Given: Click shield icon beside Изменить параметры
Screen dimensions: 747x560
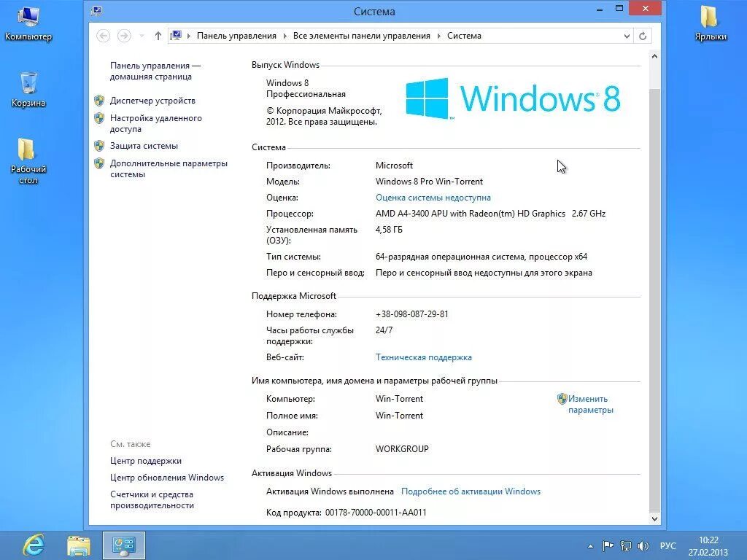Looking at the screenshot, I should pyautogui.click(x=562, y=399).
